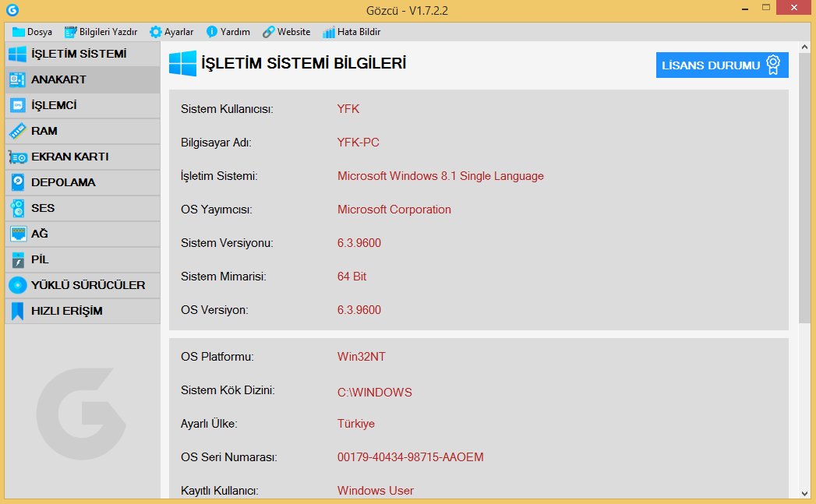
Task: Click serial number 00179-40434-98715-AAOEM
Action: coord(411,457)
